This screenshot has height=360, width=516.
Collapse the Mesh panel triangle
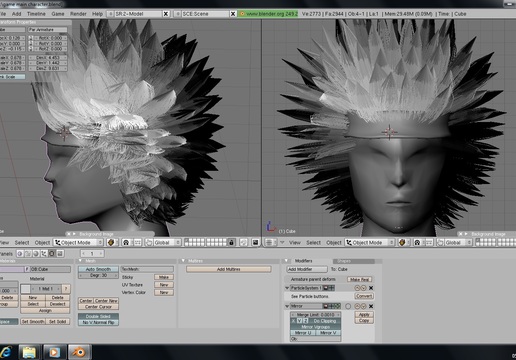80,261
